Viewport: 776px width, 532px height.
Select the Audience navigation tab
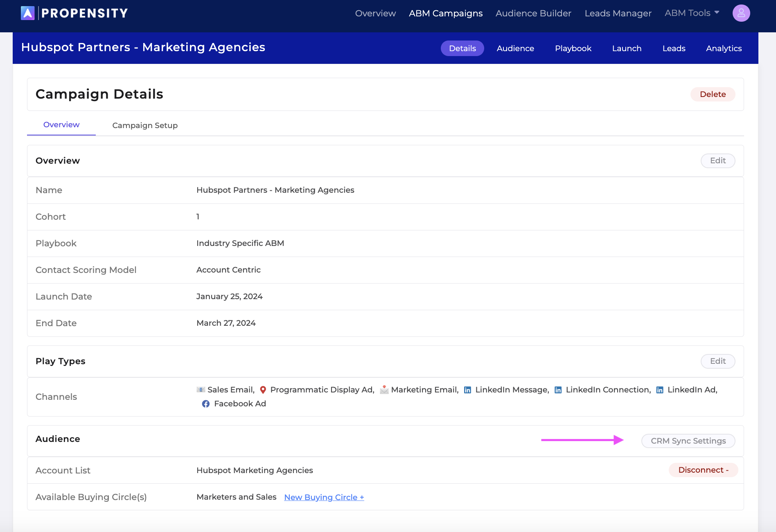pyautogui.click(x=515, y=48)
